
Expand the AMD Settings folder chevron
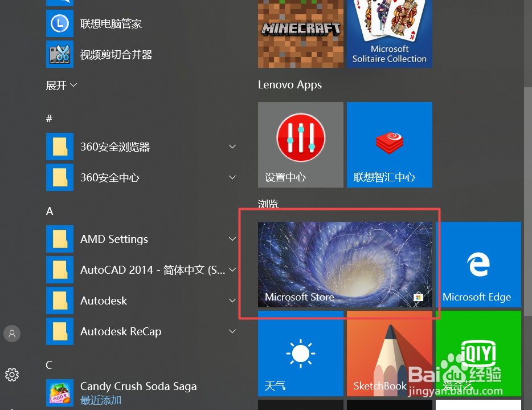pyautogui.click(x=232, y=239)
